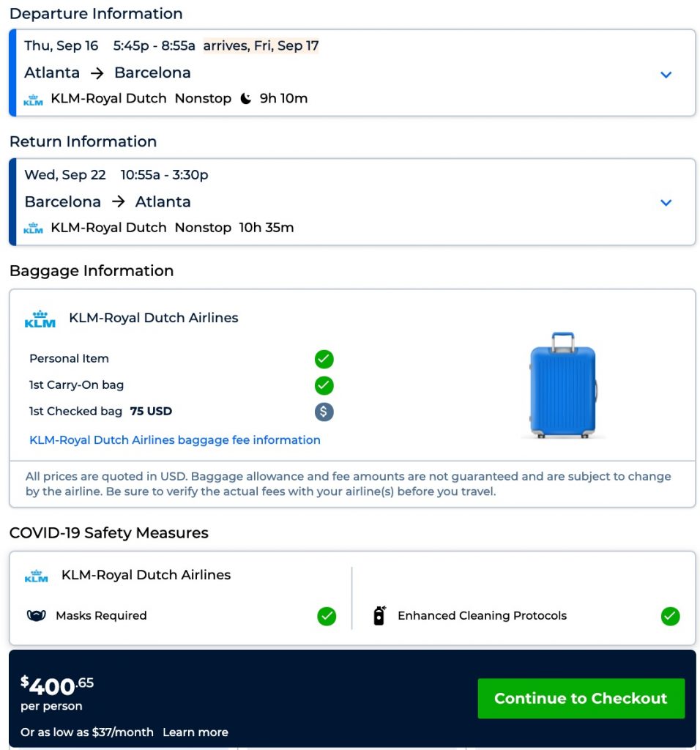Click checkmark beside Enhanced Cleaning Protocols
Viewport: 700px width, 750px height.
[670, 617]
